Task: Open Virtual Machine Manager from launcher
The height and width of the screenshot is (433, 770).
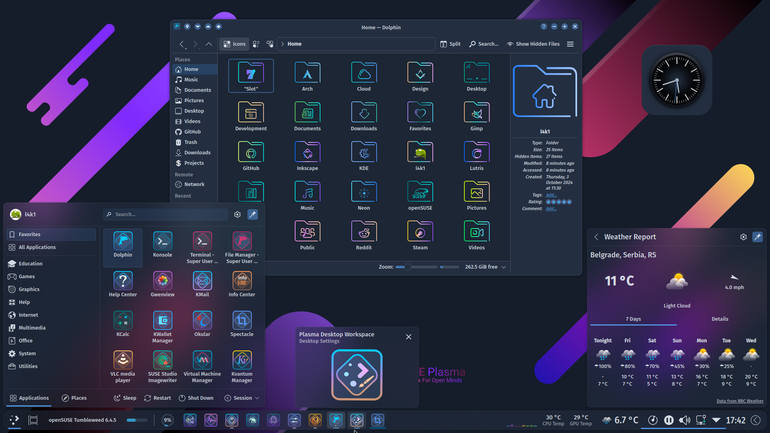Action: [202, 366]
